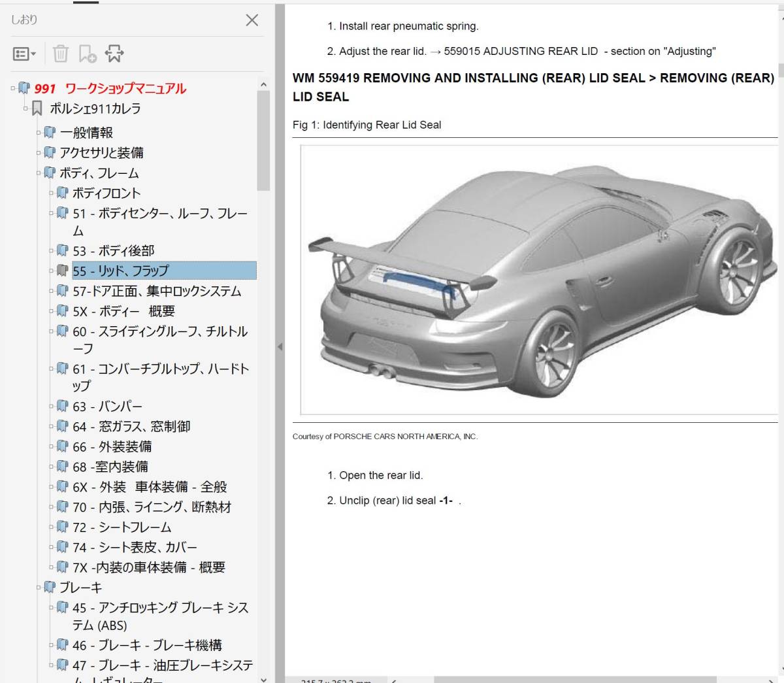
Task: Go to 57-ドア正面、集中ロックシステム bookmark
Action: [157, 291]
